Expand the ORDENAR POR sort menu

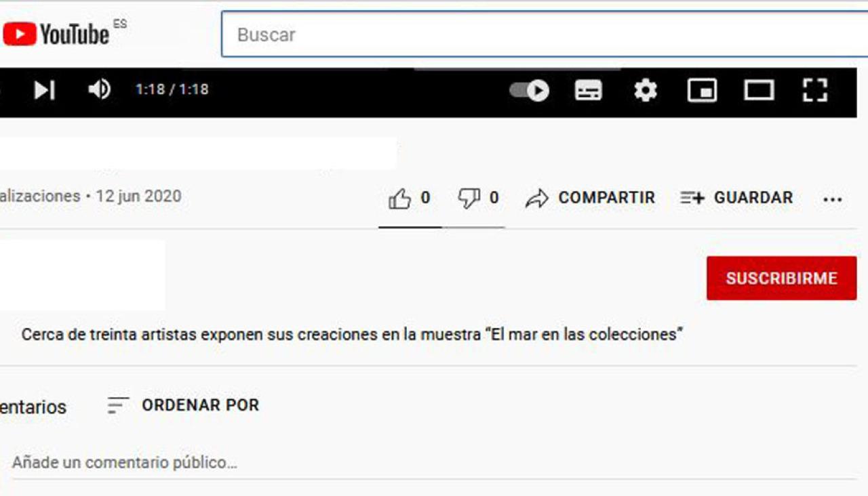point(184,405)
